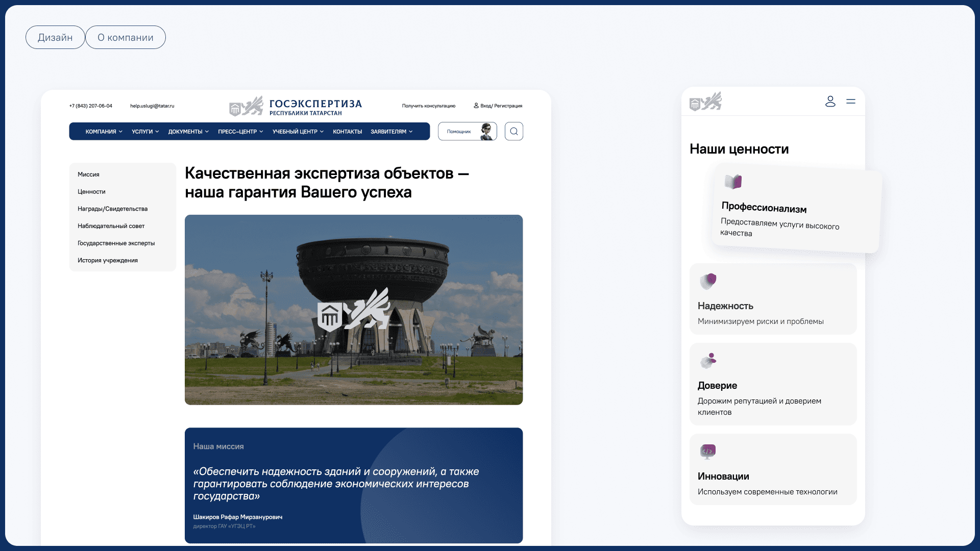Select История учреждения in the sidebar

[x=108, y=260]
